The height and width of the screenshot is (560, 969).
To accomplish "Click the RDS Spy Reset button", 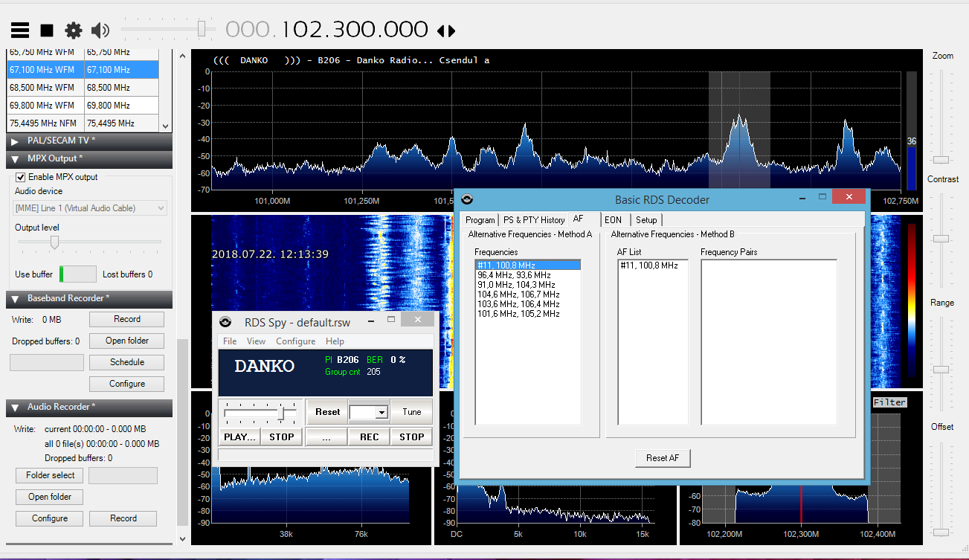I will [x=327, y=412].
